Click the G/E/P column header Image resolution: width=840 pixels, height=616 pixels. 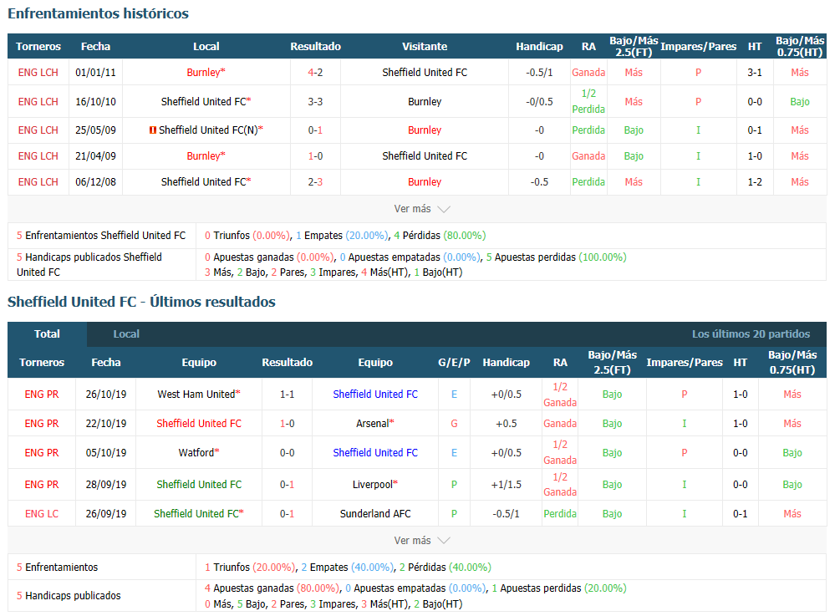click(454, 363)
